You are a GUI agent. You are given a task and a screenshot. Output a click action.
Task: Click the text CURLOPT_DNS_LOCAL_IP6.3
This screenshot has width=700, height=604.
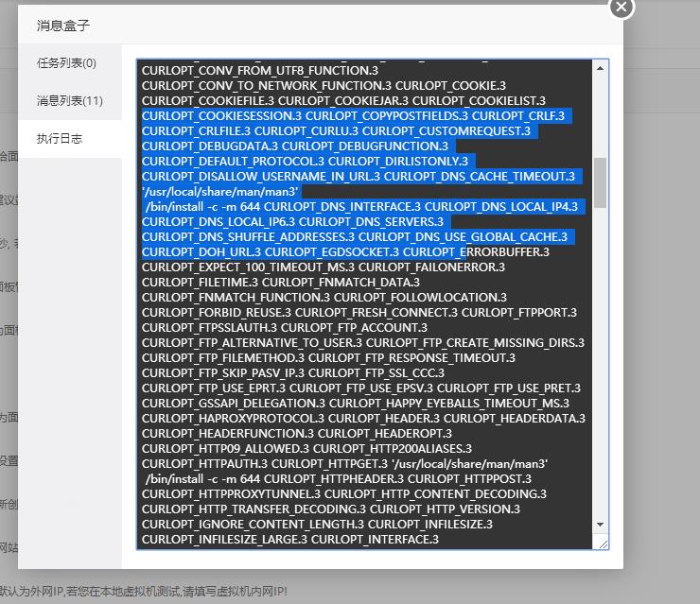pos(219,222)
